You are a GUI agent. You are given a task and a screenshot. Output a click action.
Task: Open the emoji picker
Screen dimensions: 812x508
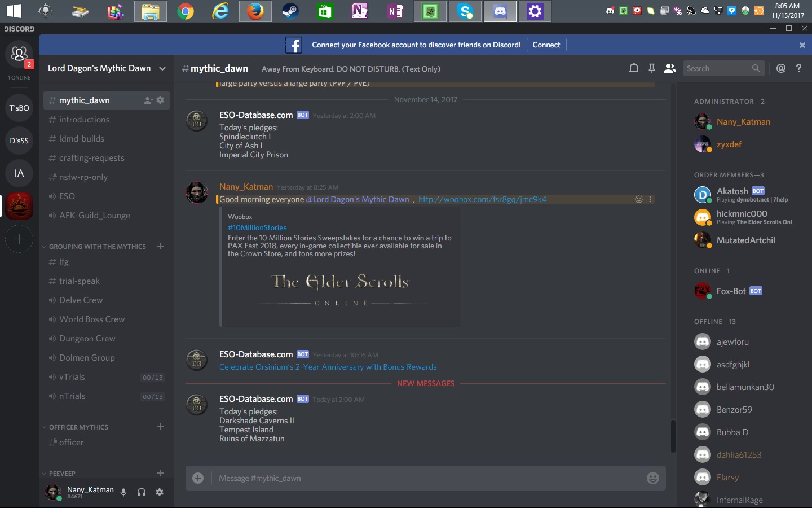click(653, 478)
